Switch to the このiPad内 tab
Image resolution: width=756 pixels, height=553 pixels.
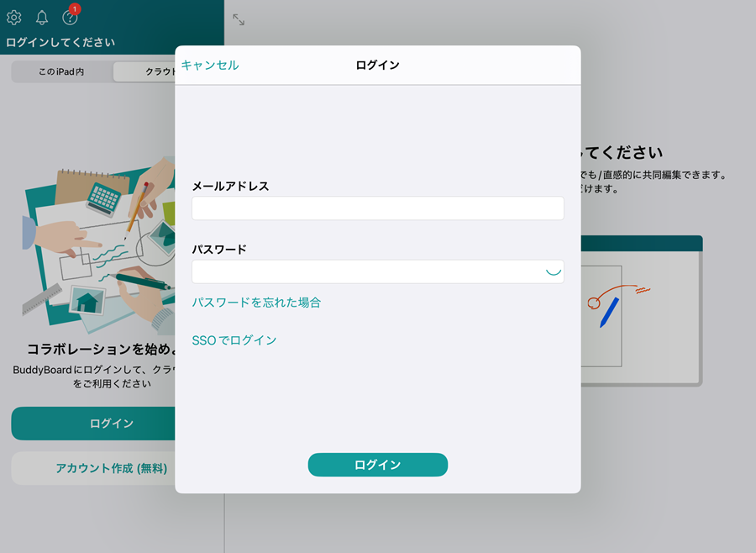pyautogui.click(x=61, y=72)
